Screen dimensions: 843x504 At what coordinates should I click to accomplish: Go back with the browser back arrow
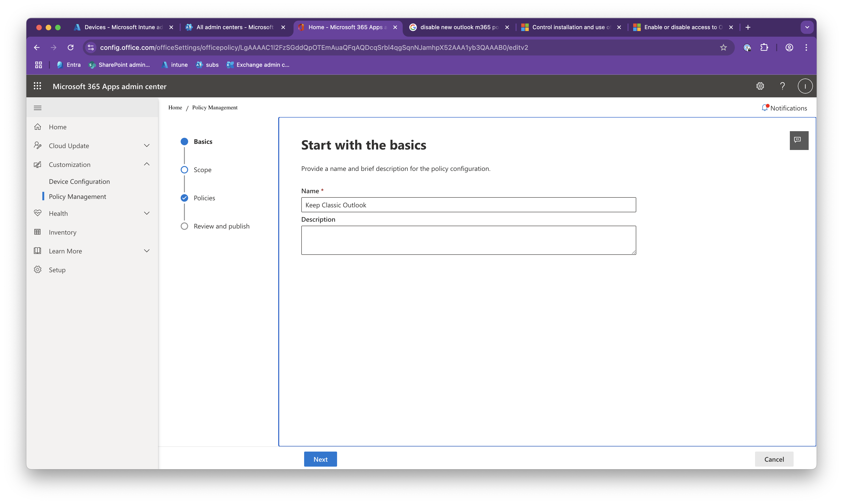(x=37, y=47)
